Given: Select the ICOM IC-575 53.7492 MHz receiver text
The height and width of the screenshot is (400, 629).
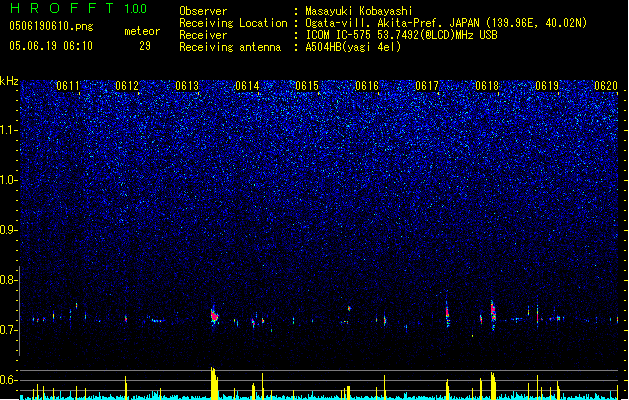Looking at the screenshot, I should click(402, 35).
